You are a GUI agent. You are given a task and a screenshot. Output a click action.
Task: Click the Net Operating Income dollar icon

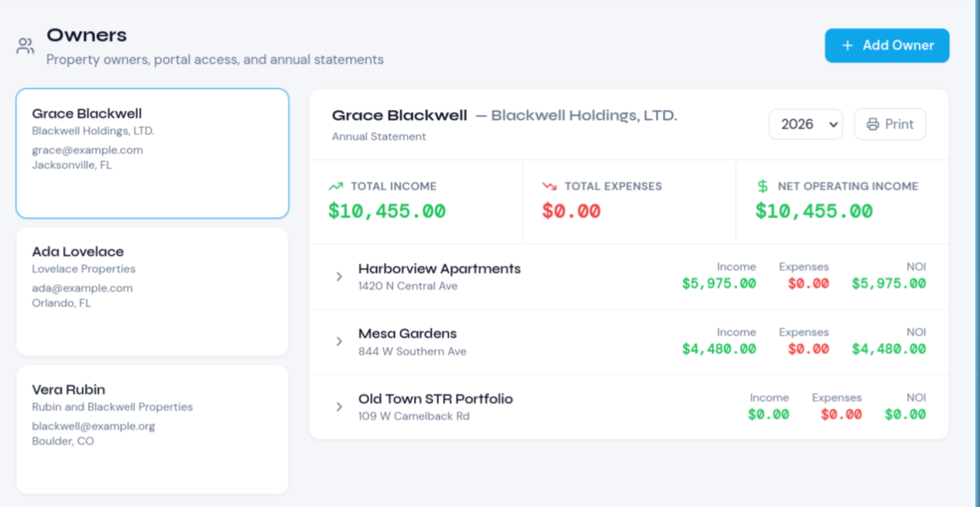pos(763,186)
